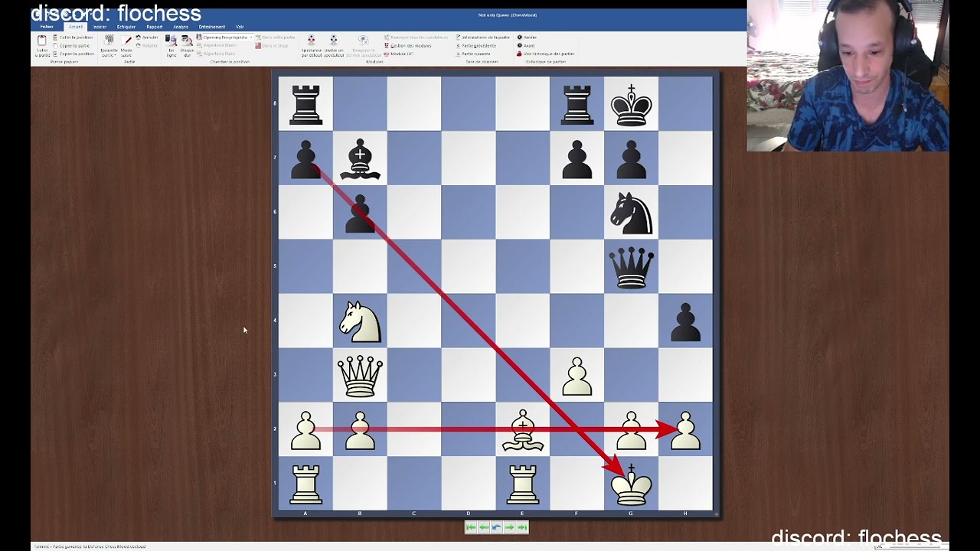This screenshot has width=980, height=551.
Task: Click the white knight on b4
Action: [x=360, y=321]
